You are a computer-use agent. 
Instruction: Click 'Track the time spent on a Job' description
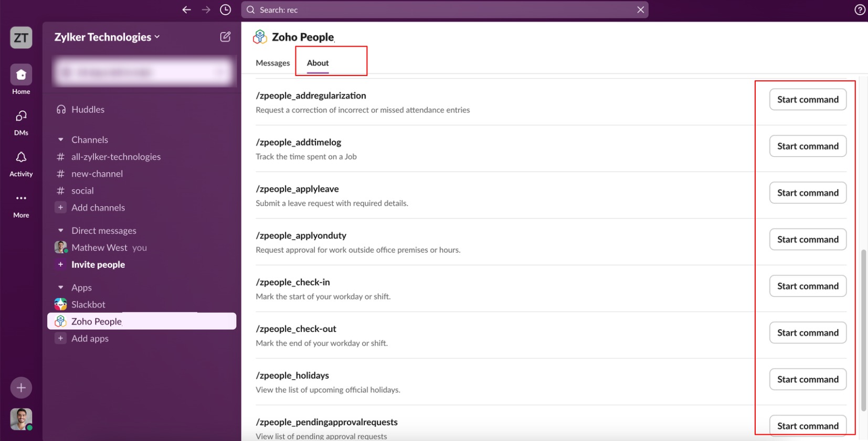coord(306,156)
